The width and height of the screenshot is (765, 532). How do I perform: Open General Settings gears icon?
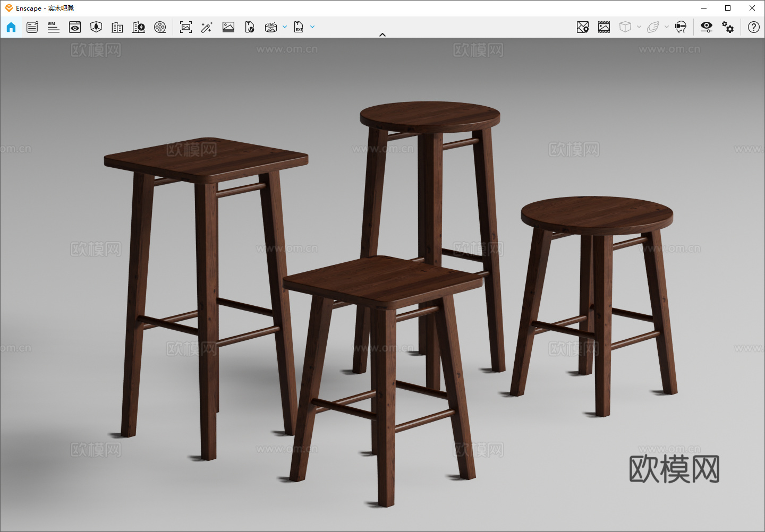coord(728,27)
